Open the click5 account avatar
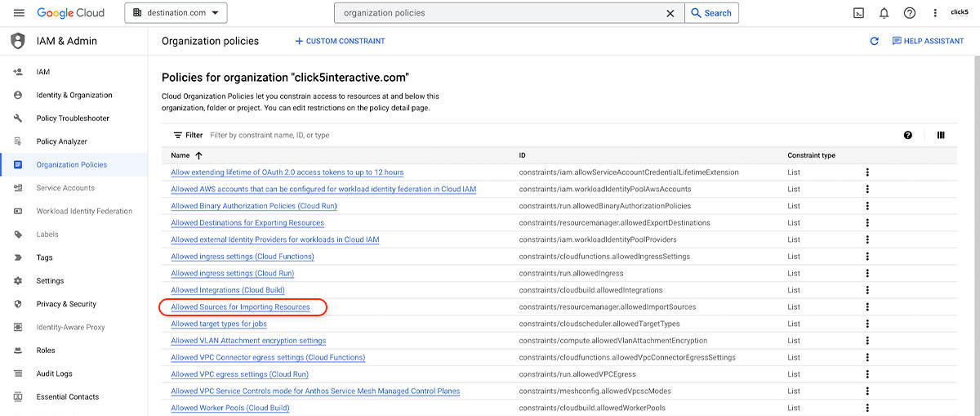The width and height of the screenshot is (980, 416). pyautogui.click(x=960, y=12)
